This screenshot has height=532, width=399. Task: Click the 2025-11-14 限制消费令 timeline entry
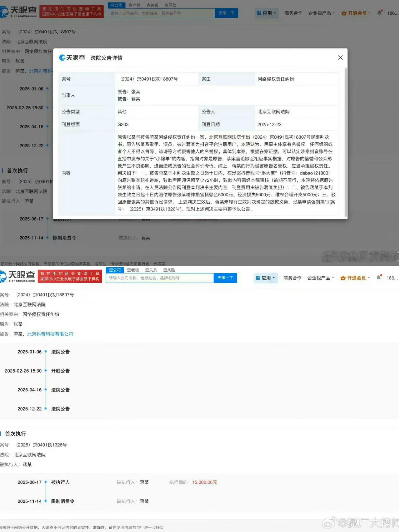[63, 501]
